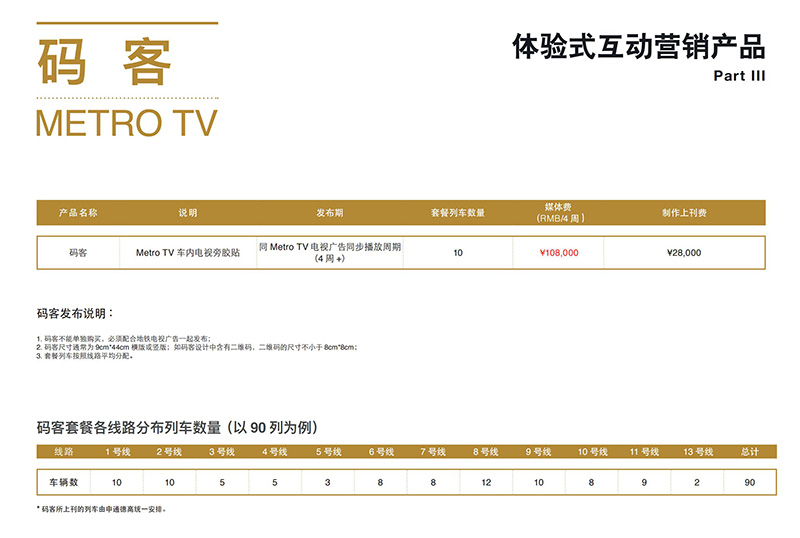Click note 1 about 码客不能单独购买
This screenshot has height=538, width=800.
click(123, 338)
